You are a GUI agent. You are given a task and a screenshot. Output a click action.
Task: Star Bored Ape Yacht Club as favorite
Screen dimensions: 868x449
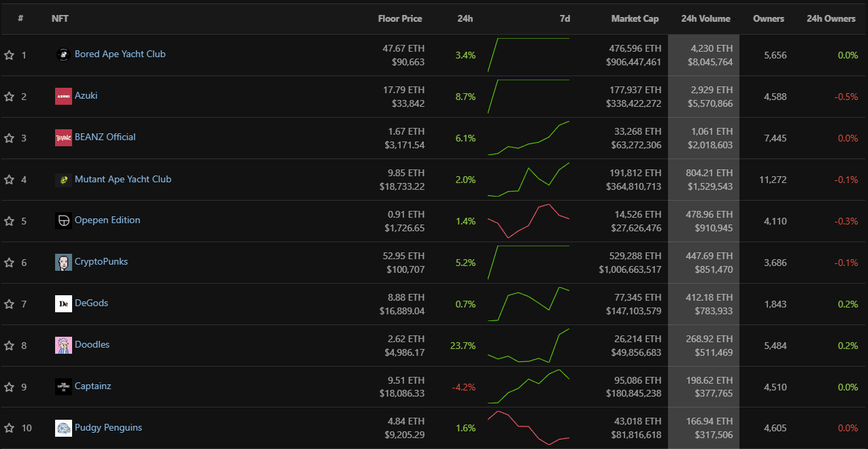(x=9, y=55)
